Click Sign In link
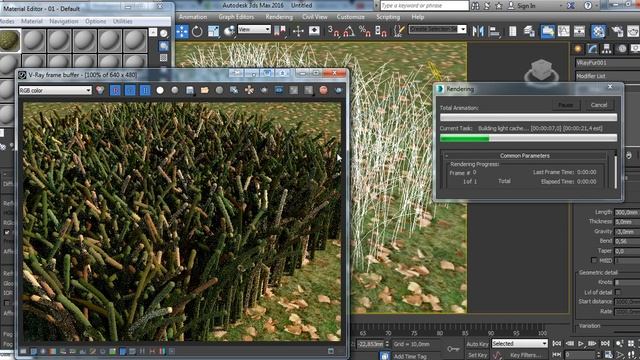The image size is (640, 360). [526, 6]
